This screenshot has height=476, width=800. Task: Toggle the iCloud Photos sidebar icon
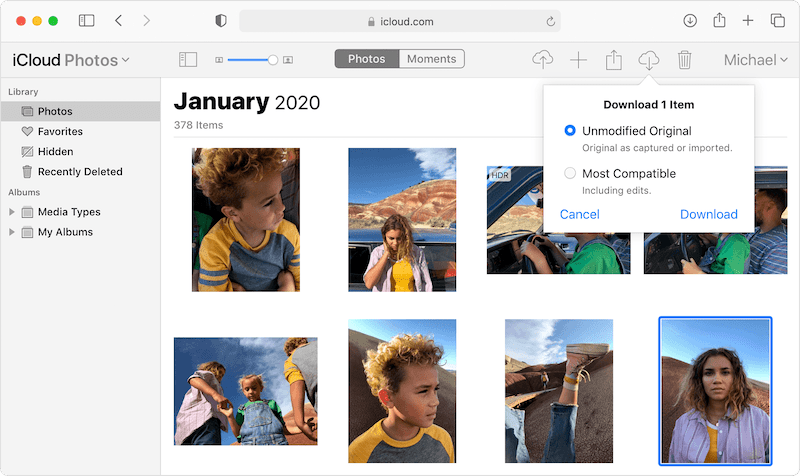click(188, 60)
